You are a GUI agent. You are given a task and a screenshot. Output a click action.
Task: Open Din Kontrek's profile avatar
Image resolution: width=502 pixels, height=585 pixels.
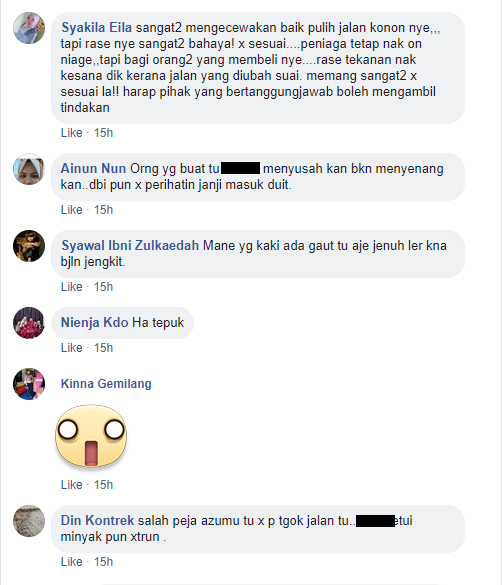tap(29, 521)
